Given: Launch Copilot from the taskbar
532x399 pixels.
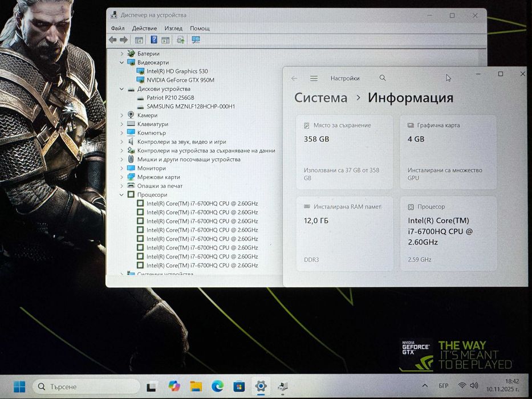Looking at the screenshot, I should 174,386.
